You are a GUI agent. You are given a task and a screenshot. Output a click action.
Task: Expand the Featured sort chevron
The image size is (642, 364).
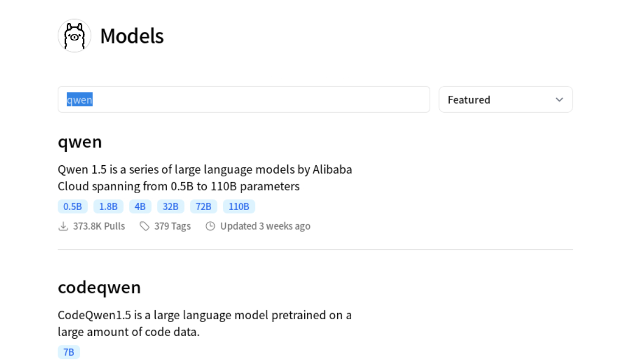tap(559, 100)
